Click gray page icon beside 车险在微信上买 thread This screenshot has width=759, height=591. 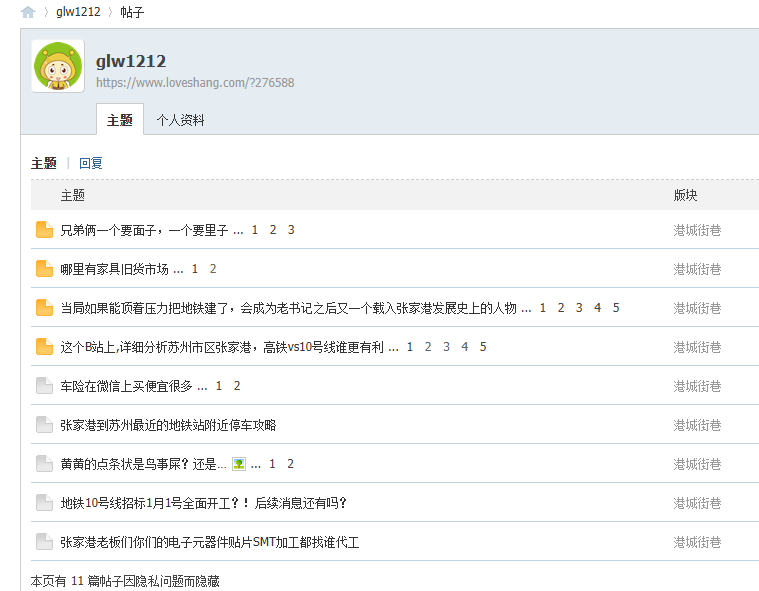click(x=44, y=386)
